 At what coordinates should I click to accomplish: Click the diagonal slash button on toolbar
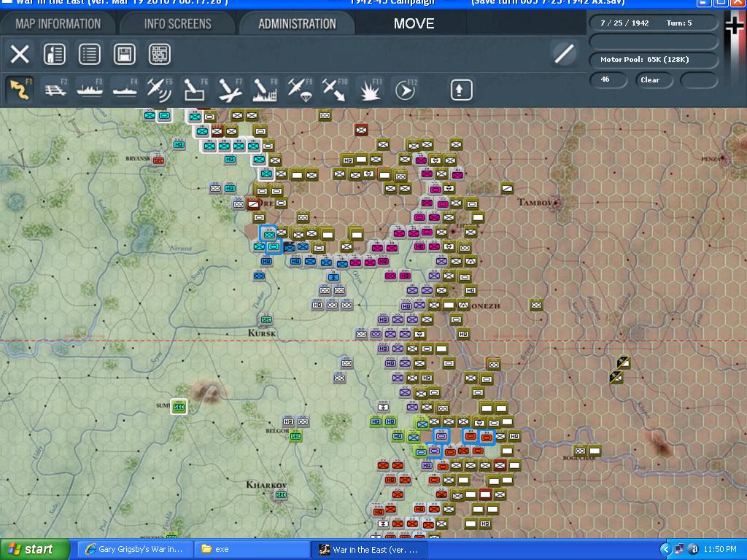click(x=564, y=53)
